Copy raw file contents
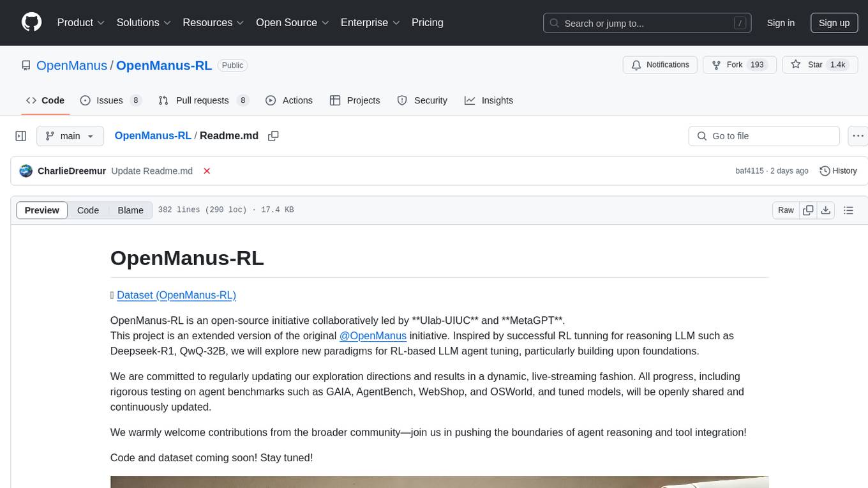Image resolution: width=868 pixels, height=488 pixels. [808, 210]
